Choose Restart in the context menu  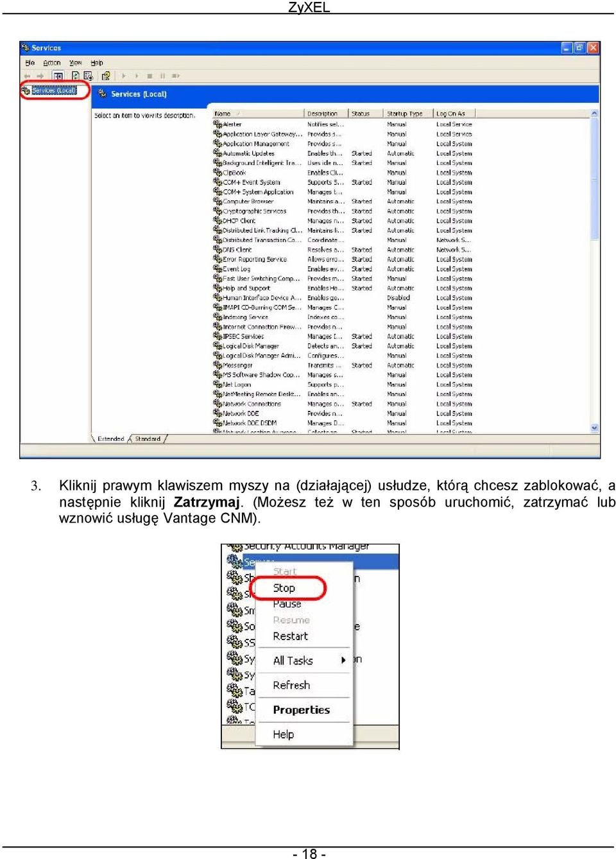pyautogui.click(x=290, y=636)
